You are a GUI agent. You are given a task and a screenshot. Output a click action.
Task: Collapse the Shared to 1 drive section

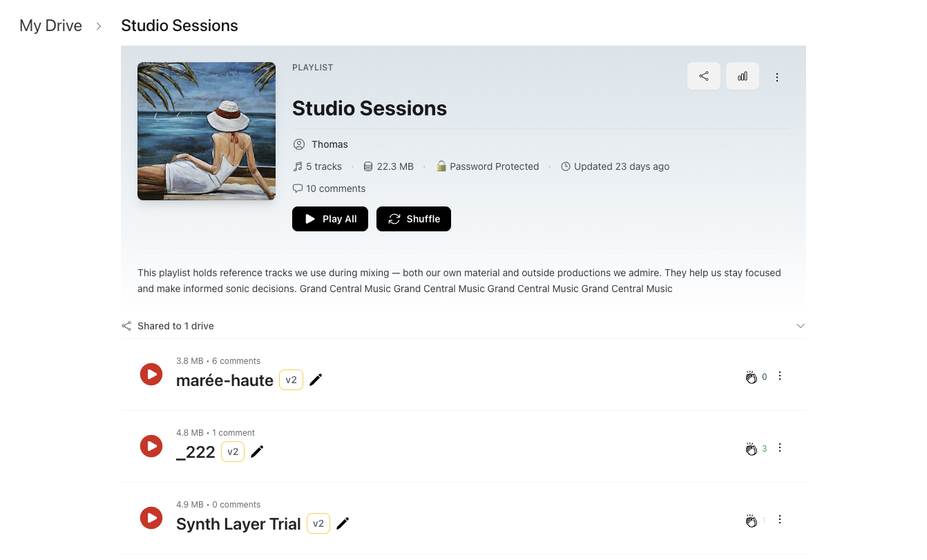tap(800, 325)
